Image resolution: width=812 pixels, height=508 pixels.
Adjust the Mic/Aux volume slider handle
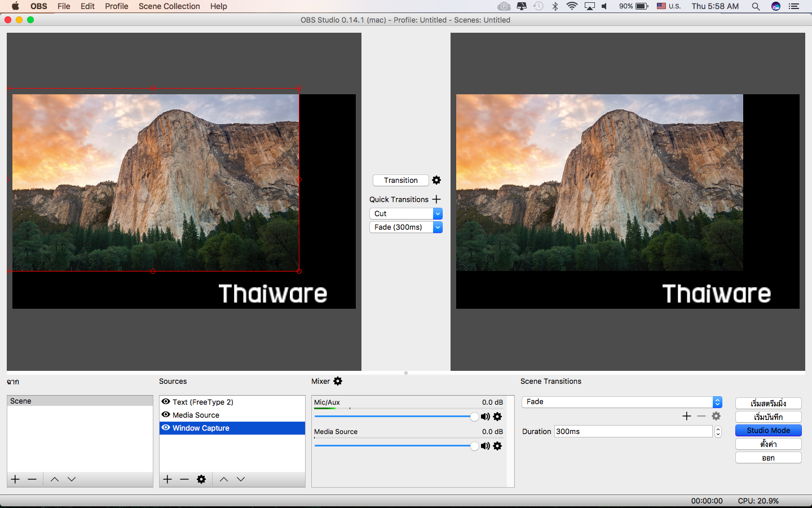coord(474,417)
